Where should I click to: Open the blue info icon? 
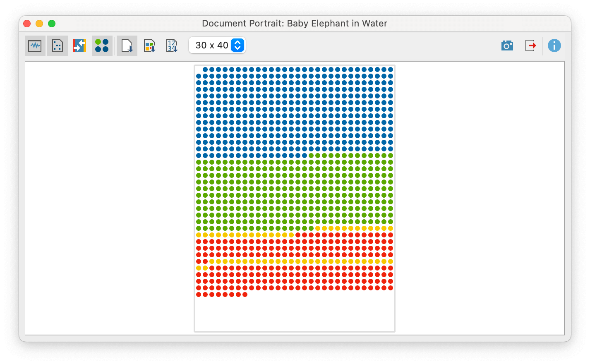click(x=554, y=45)
